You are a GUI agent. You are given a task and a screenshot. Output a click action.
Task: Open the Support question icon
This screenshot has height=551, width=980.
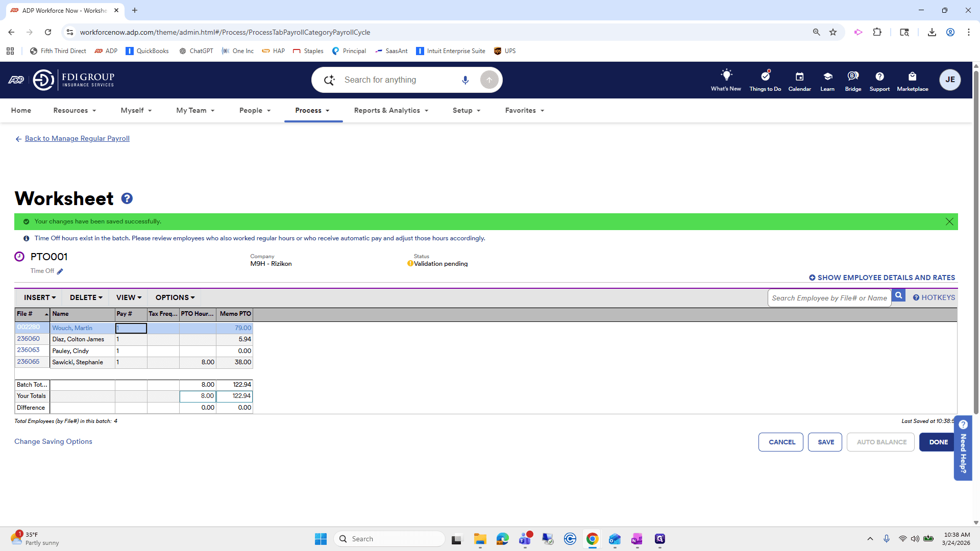(x=879, y=77)
